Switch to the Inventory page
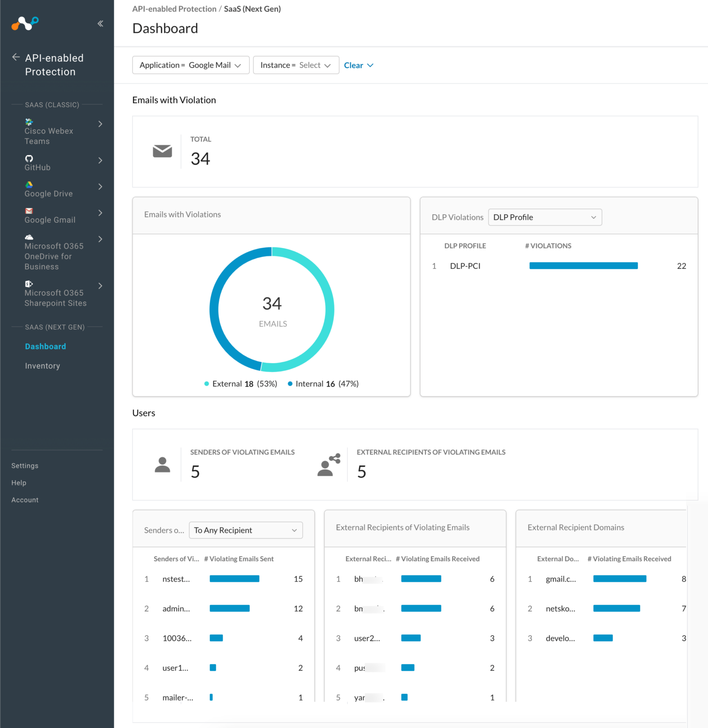708x728 pixels. [42, 365]
